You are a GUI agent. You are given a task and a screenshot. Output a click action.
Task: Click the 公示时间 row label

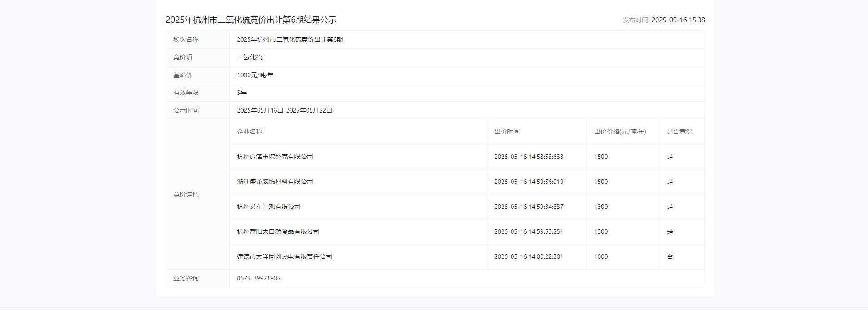click(186, 110)
